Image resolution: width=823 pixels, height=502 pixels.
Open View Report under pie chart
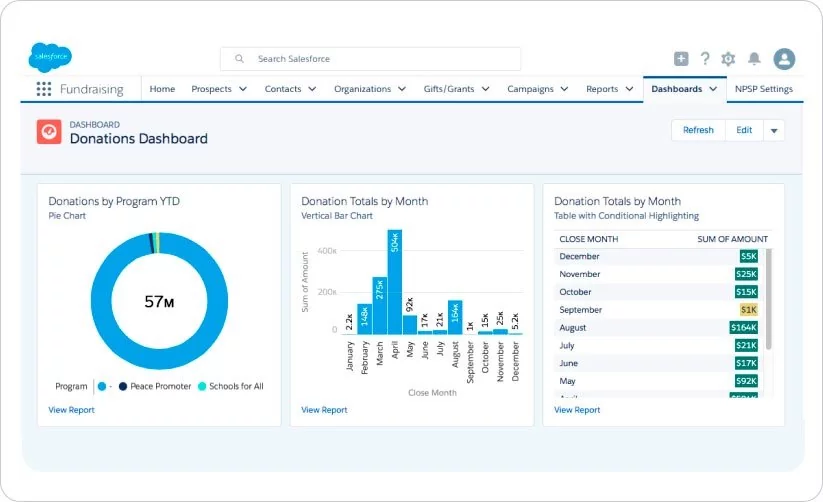71,410
